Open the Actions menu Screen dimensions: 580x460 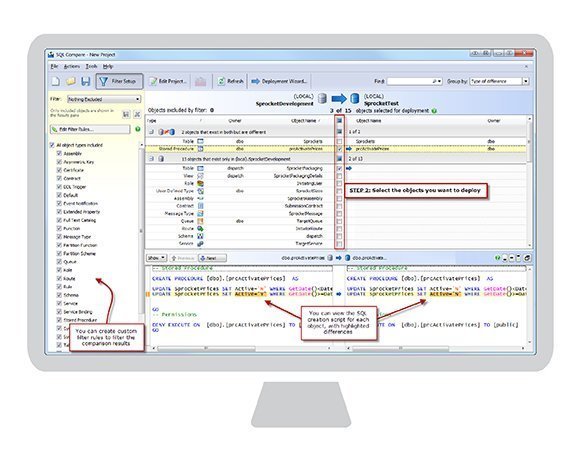tap(72, 66)
